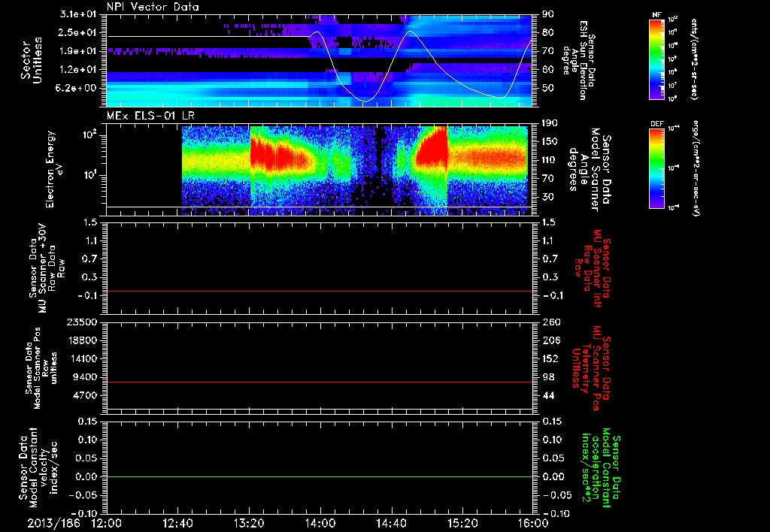The width and height of the screenshot is (770, 532).
Task: Click the green constant velocity line
Action: tap(320, 476)
